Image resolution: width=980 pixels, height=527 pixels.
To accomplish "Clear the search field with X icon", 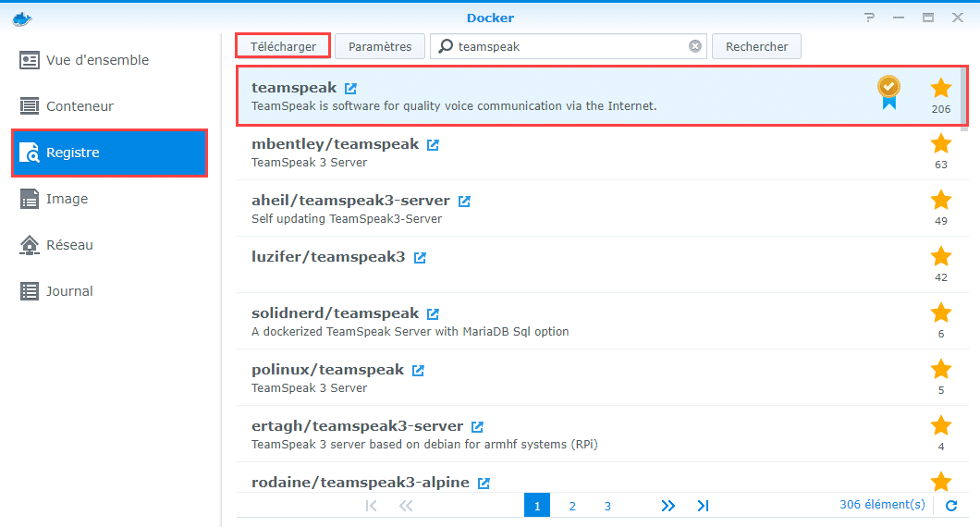I will [695, 46].
